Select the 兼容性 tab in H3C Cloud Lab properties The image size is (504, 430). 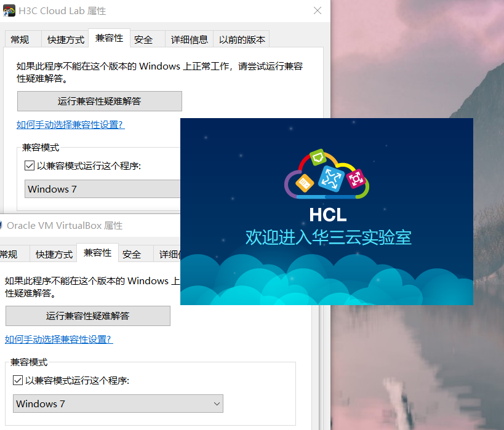[x=109, y=38]
